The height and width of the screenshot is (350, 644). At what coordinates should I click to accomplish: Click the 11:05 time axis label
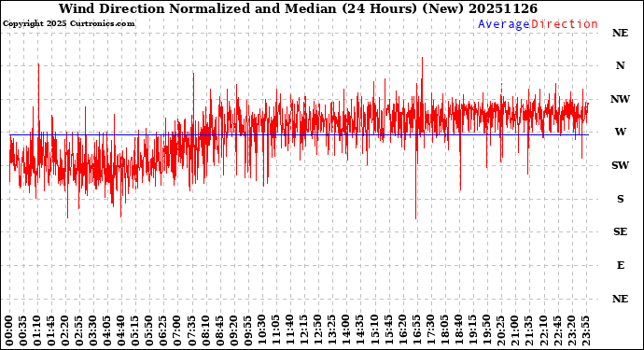276,330
